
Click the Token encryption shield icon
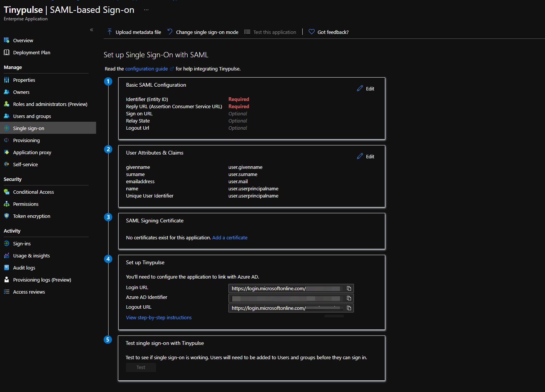click(6, 216)
